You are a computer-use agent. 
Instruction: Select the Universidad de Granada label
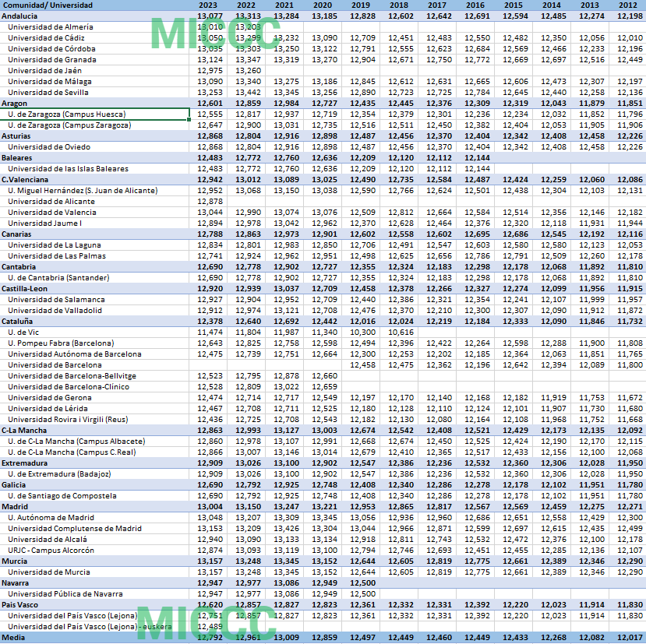tap(52, 60)
